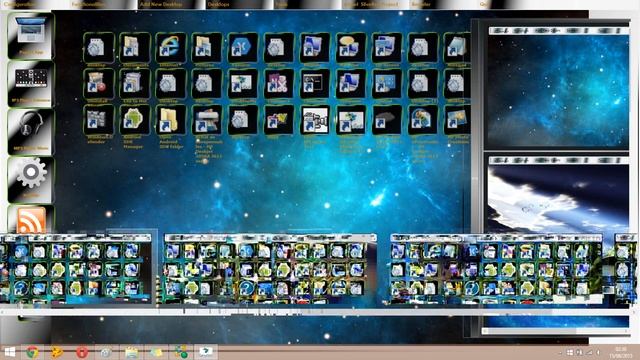This screenshot has height=360, width=640.
Task: Open the gear settings tile in the sidebar
Action: pos(31,179)
